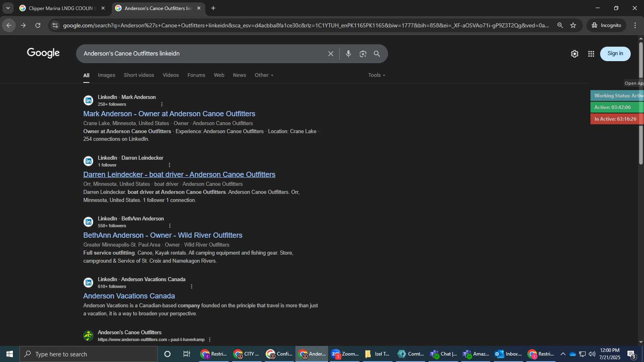644x362 pixels.
Task: Click the Active: 03:42:06 timer
Action: coord(617,107)
